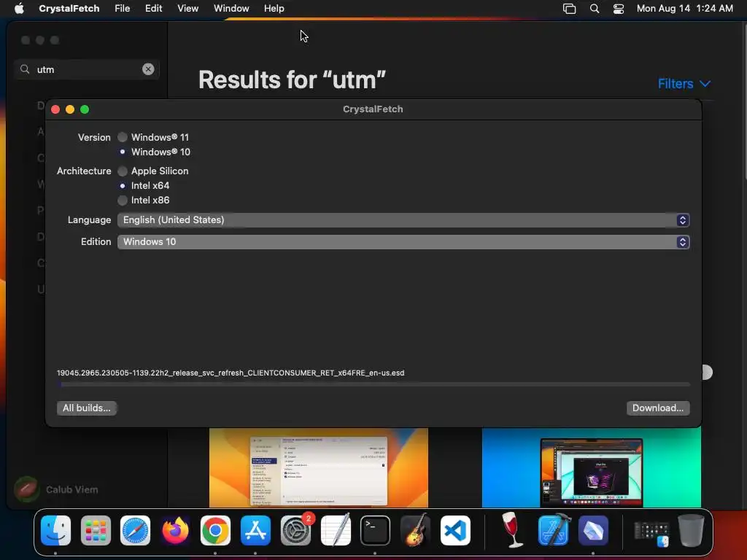Viewport: 747px width, 560px height.
Task: Open Downloads stack in the Dock
Action: click(651, 532)
